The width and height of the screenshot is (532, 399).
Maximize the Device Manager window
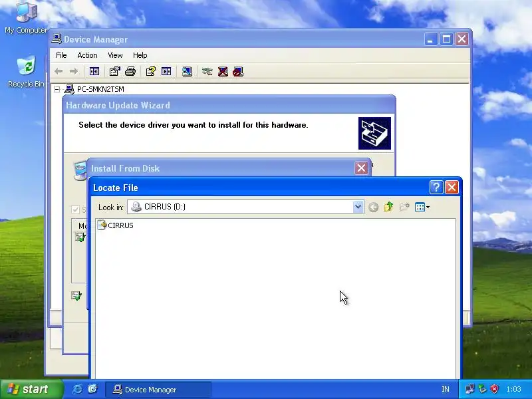coord(446,39)
